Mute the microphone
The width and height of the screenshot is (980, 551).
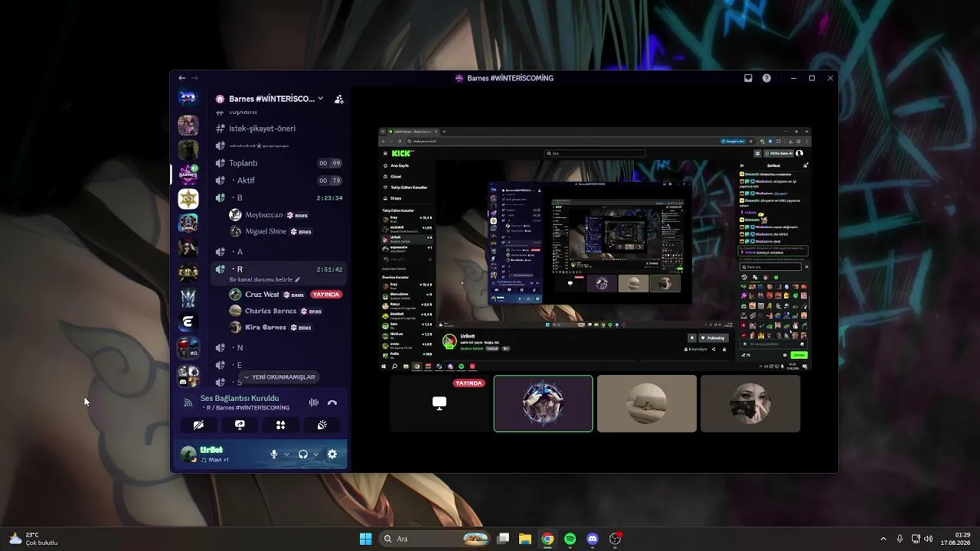coord(274,455)
